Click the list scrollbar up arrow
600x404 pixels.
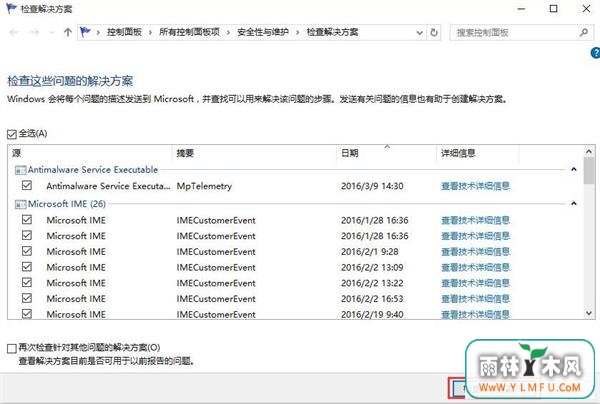[589, 151]
